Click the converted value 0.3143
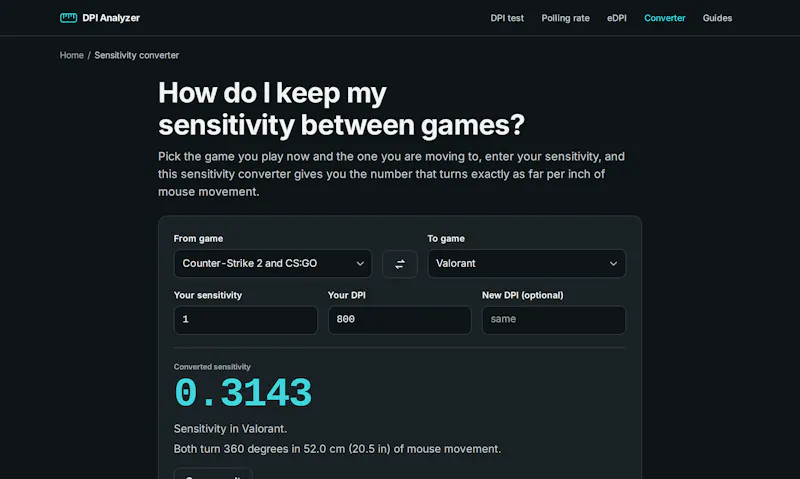800x479 pixels. [243, 393]
